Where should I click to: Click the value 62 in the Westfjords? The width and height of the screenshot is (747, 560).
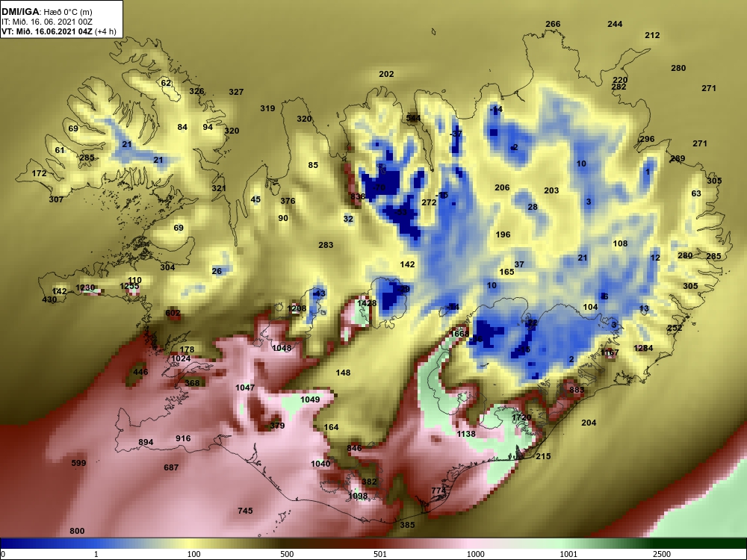(166, 83)
